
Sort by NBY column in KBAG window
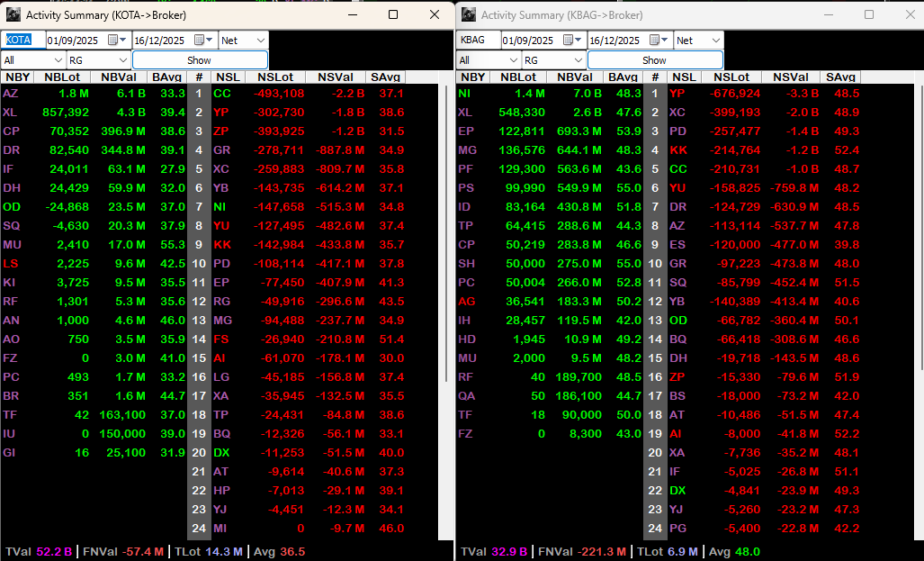tap(473, 77)
